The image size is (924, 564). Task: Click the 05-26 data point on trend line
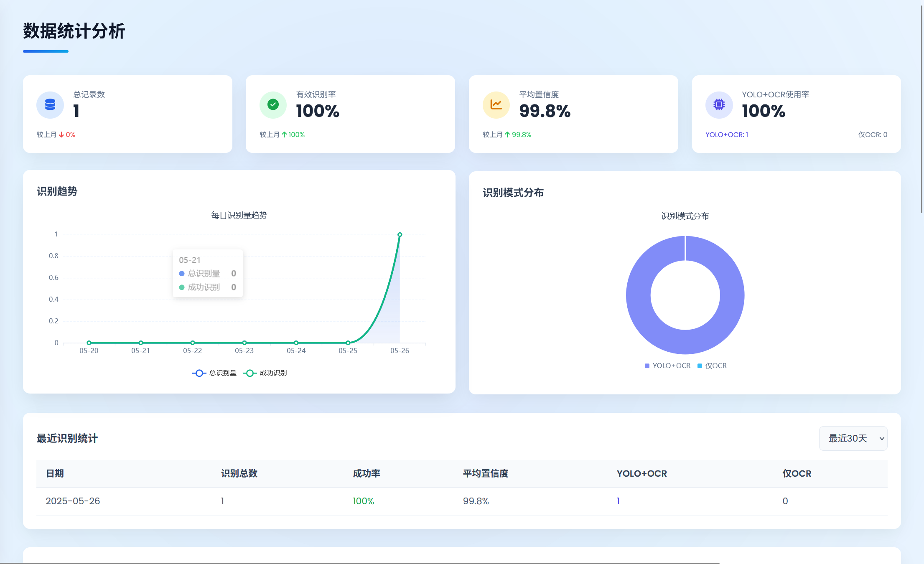400,235
